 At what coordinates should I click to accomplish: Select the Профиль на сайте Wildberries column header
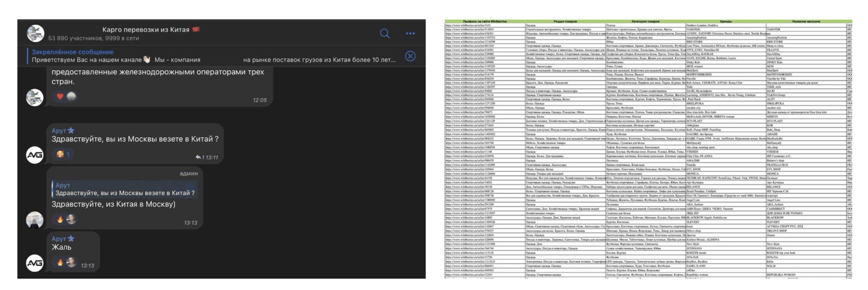(x=485, y=21)
